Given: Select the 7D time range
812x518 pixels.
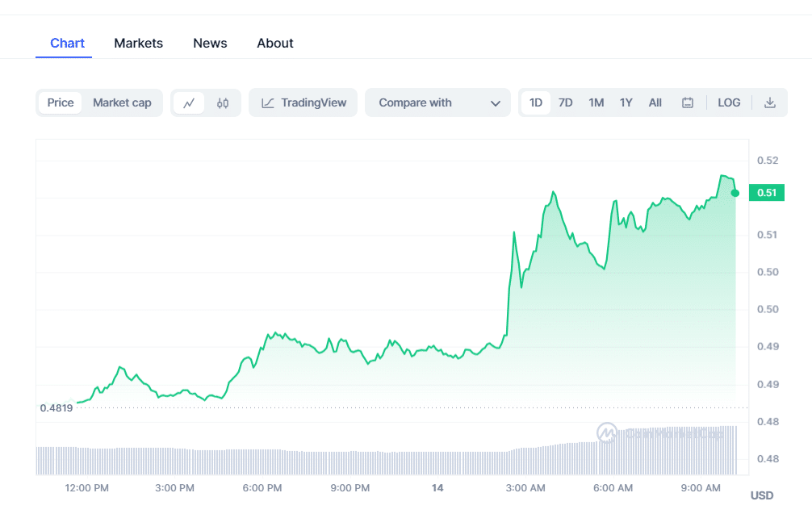Looking at the screenshot, I should tap(565, 102).
